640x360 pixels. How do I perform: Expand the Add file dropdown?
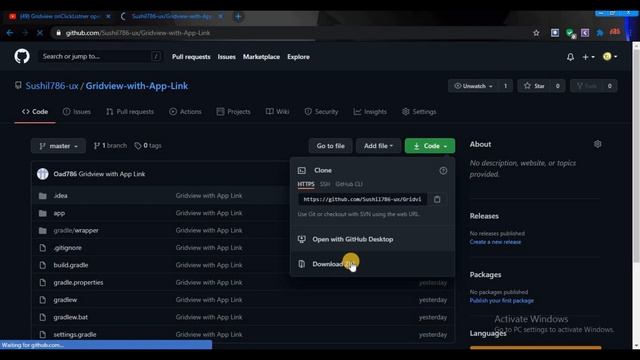[378, 146]
